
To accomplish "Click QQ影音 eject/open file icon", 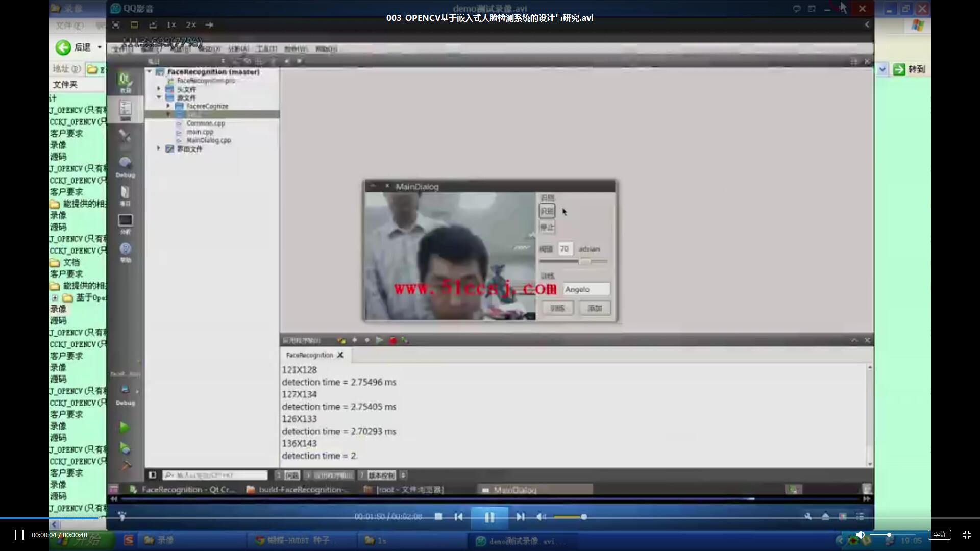I will tap(825, 516).
